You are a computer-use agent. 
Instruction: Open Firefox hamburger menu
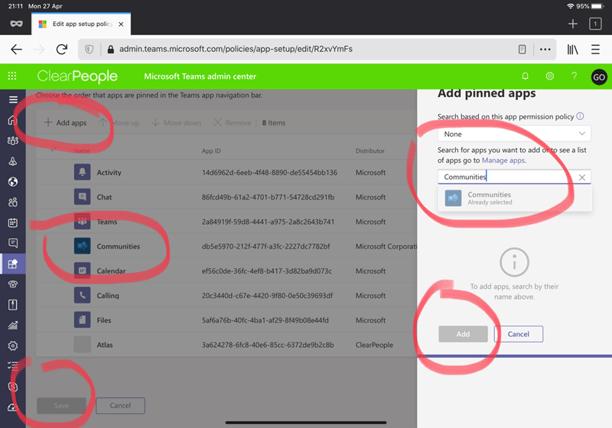tap(595, 49)
